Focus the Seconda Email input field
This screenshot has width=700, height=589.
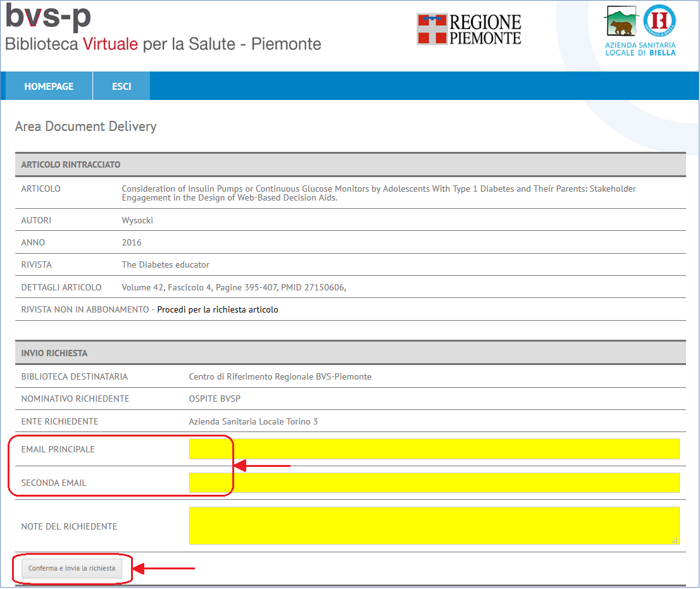(x=434, y=483)
